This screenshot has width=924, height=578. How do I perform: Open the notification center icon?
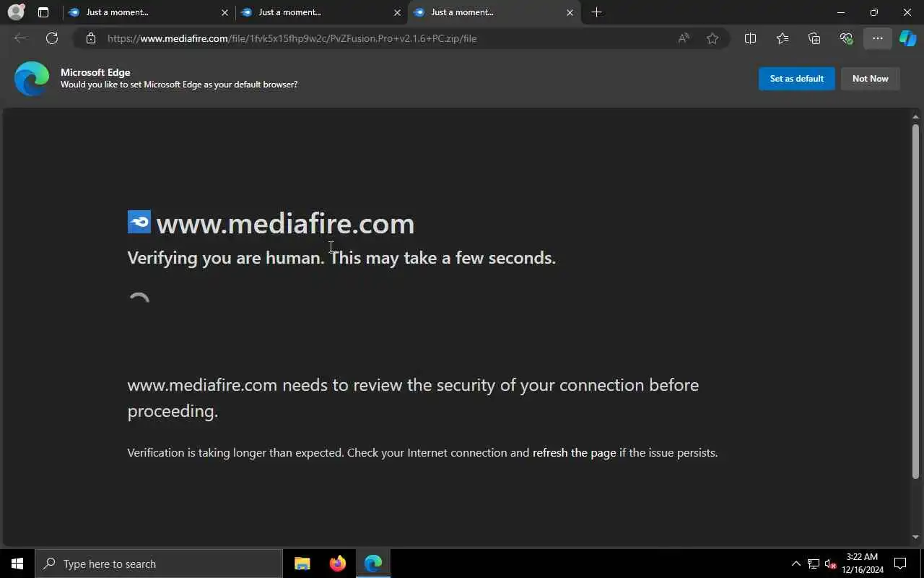tap(900, 564)
